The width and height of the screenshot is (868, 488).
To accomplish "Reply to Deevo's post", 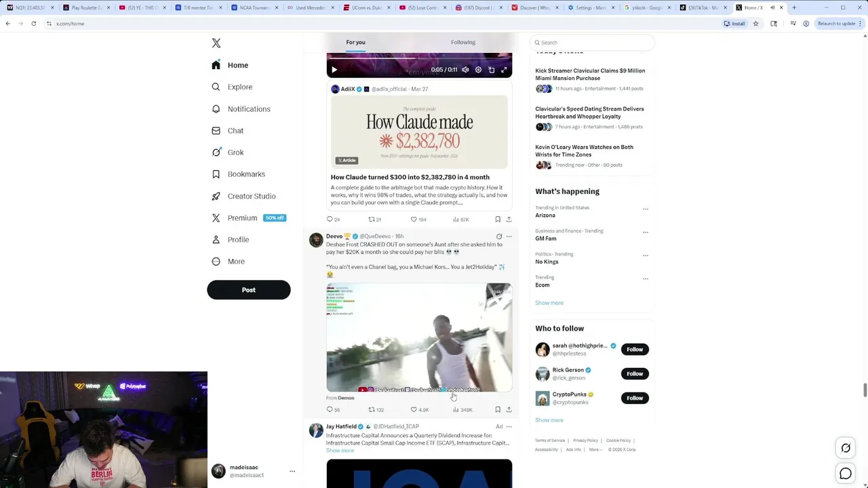I will pos(333,409).
